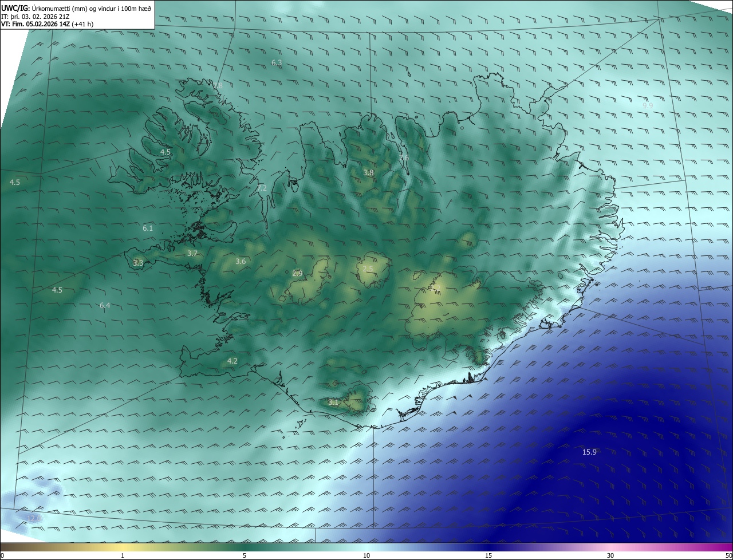Screen dimensions: 733x560
Task: Click the 6.1 value label
Action: (148, 228)
